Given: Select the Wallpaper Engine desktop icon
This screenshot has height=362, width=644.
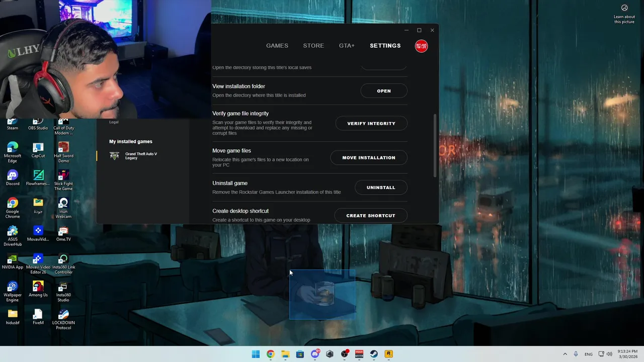Looking at the screenshot, I should 13,292.
